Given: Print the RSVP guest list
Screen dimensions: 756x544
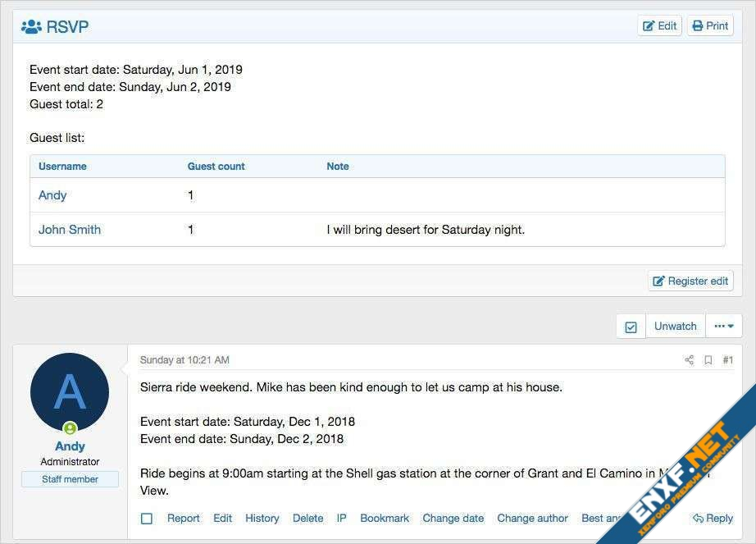Looking at the screenshot, I should click(x=710, y=26).
